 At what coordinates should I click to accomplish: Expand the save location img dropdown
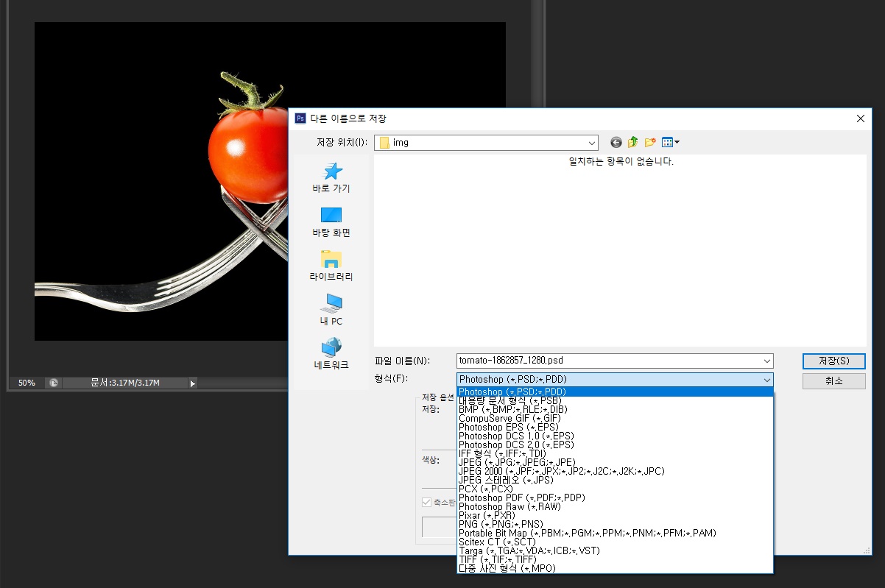(592, 143)
